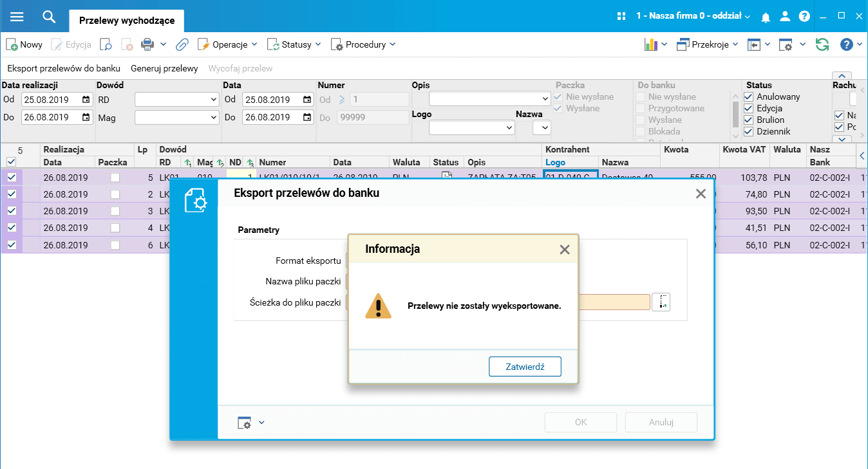Open the Operacje dropdown menu
Screen dimensions: 868x469
[x=227, y=44]
